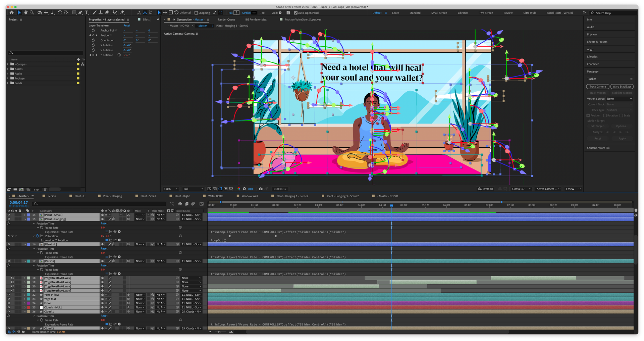Viewport: 644px width, 341px height.
Task: Hide the Yoga Pillow layer
Action: point(9,295)
